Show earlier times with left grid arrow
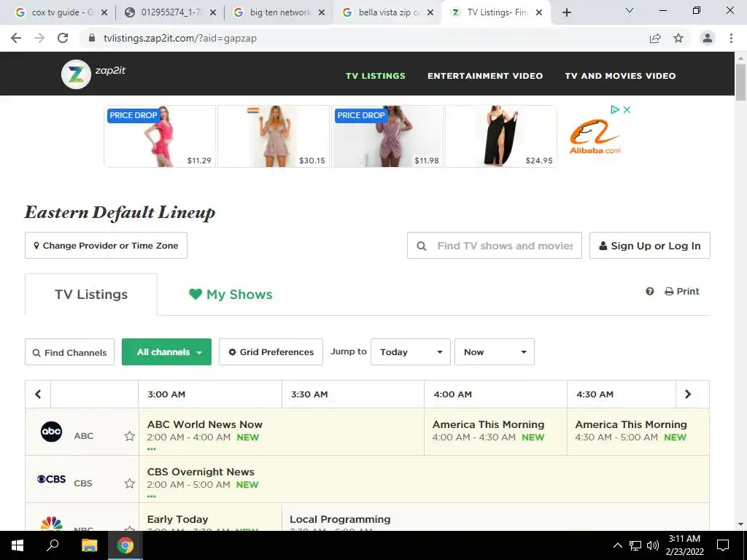Screen dimensions: 747x560 click(38, 394)
